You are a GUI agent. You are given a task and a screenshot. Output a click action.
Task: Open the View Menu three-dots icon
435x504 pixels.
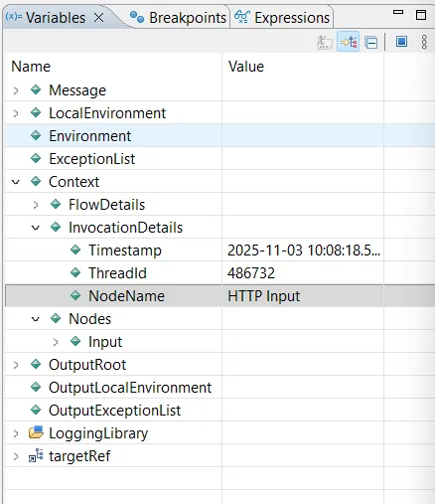[x=424, y=42]
